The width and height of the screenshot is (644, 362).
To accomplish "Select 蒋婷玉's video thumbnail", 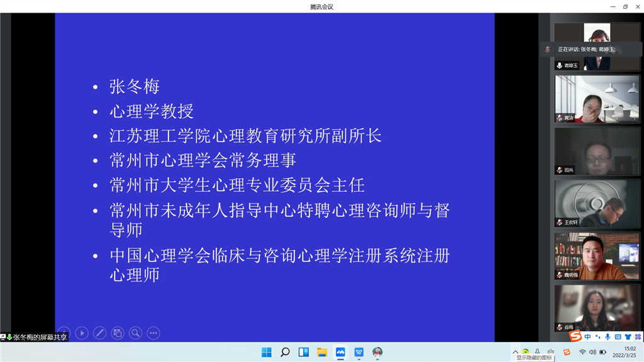I will pos(597,47).
